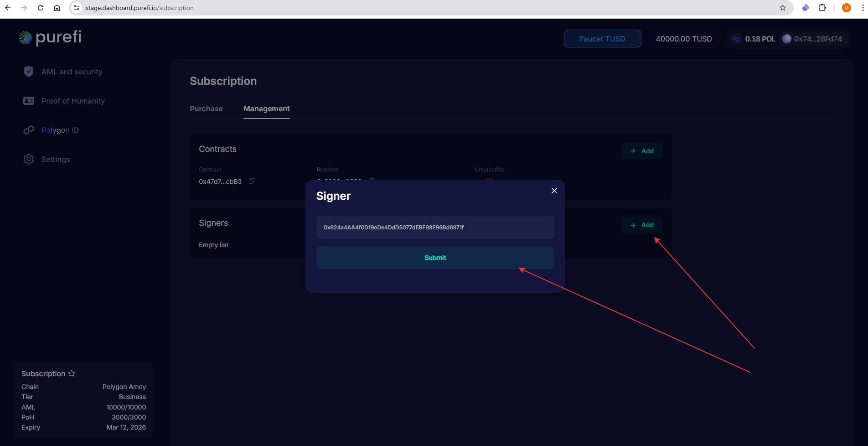Image resolution: width=868 pixels, height=446 pixels.
Task: Select the Management tab
Action: [266, 109]
